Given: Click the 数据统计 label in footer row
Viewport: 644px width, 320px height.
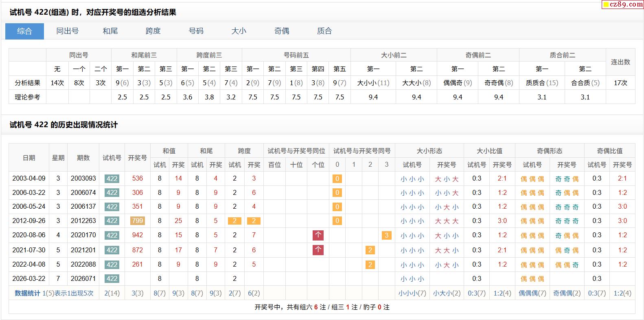Looking at the screenshot, I should (x=27, y=293).
